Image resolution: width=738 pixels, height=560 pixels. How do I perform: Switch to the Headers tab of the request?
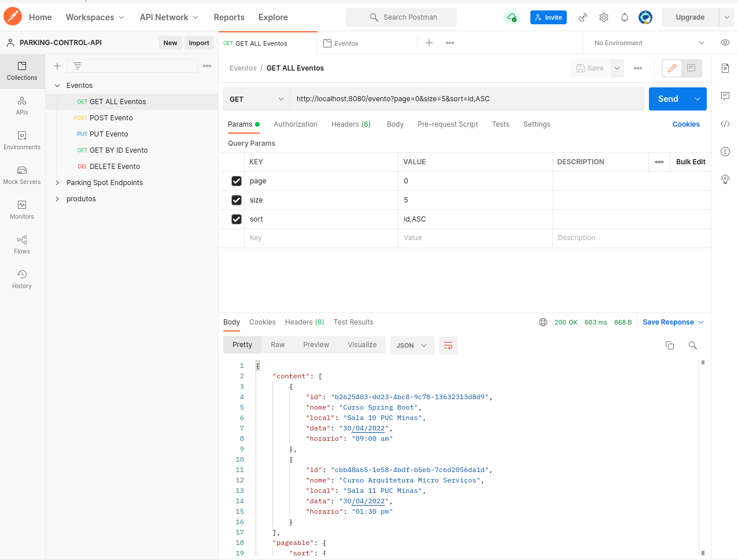350,124
